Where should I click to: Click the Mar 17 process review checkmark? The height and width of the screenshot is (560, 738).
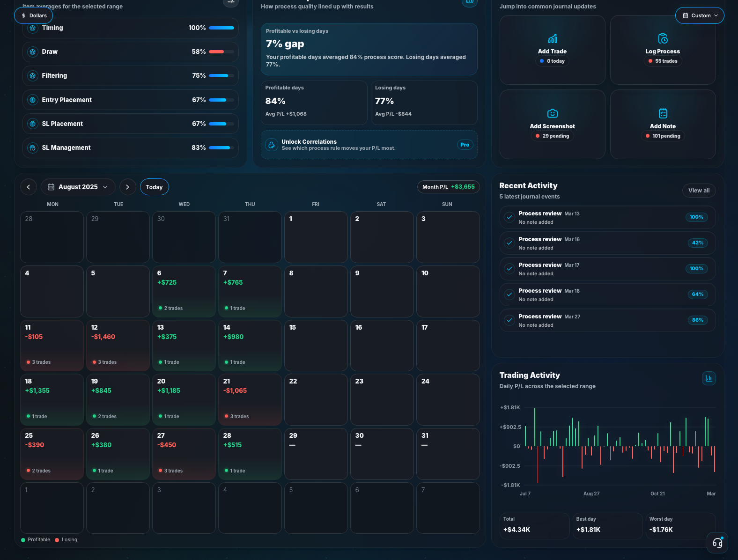pos(509,269)
